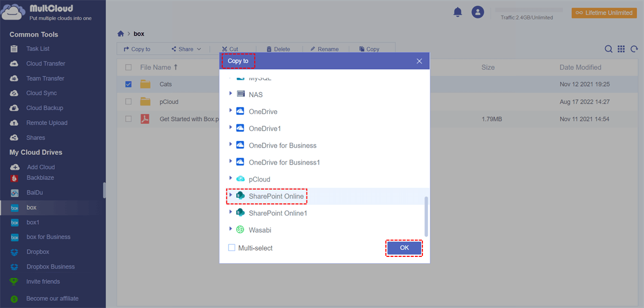The width and height of the screenshot is (644, 308).
Task: Click Copy to in the toolbar
Action: [x=137, y=49]
